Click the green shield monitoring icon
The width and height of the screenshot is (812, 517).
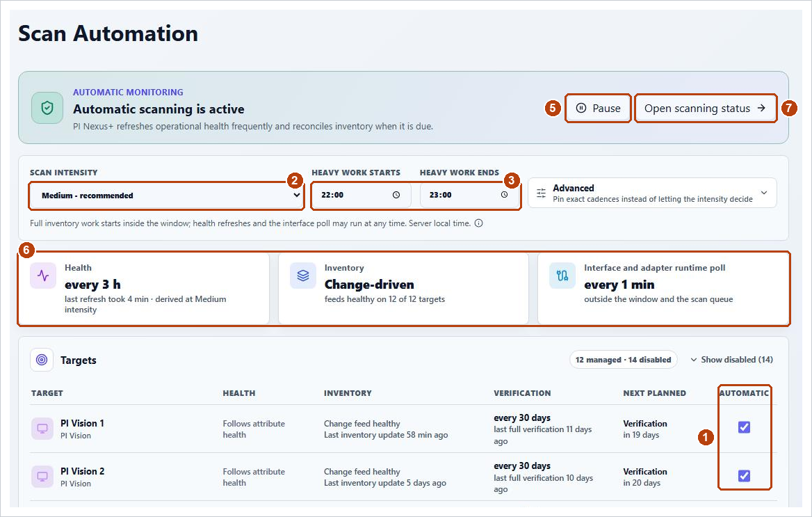tap(47, 108)
